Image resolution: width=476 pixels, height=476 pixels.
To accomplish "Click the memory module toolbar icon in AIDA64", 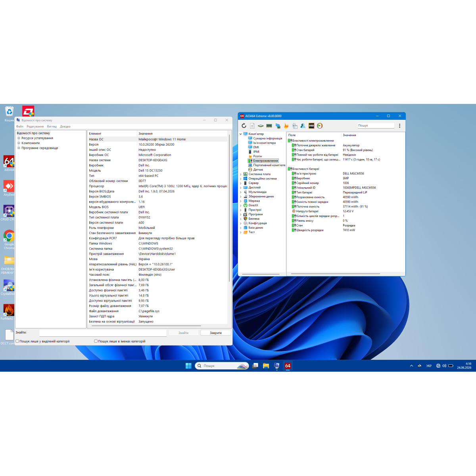I will click(x=269, y=126).
